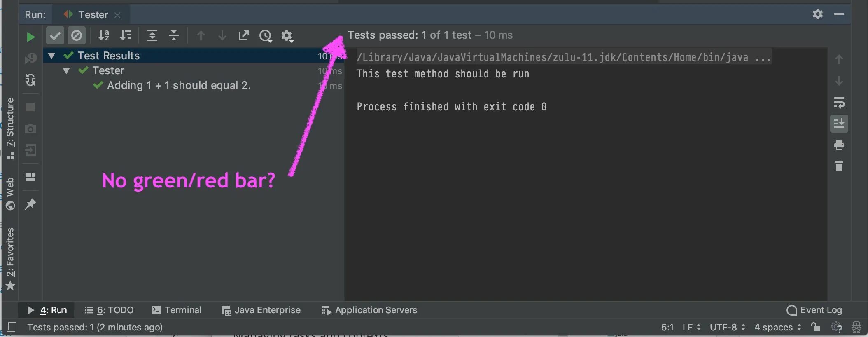This screenshot has height=337, width=868.
Task: Open test runner settings gear dropdown
Action: pyautogui.click(x=287, y=36)
